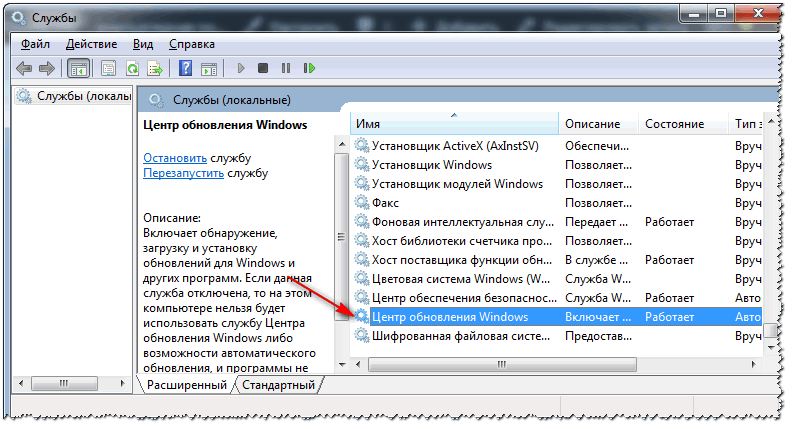
Task: Click gear icon of Установщик Windows row
Action: (361, 164)
